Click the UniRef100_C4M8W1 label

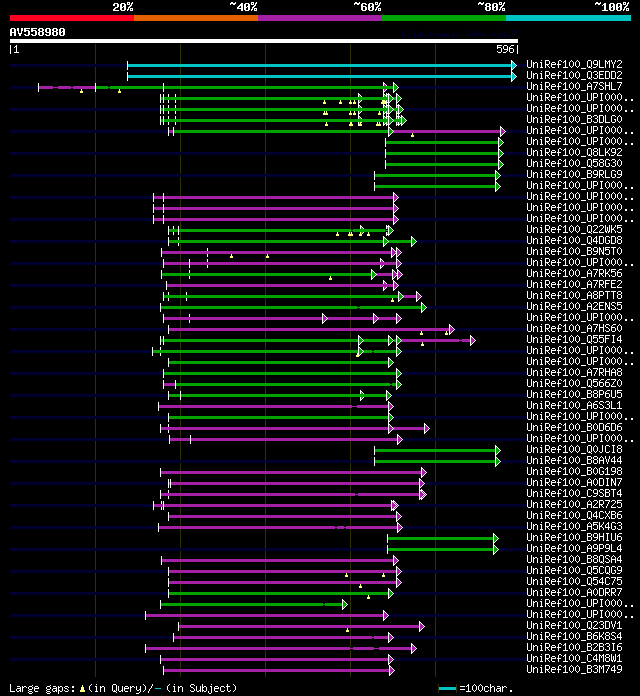click(574, 658)
